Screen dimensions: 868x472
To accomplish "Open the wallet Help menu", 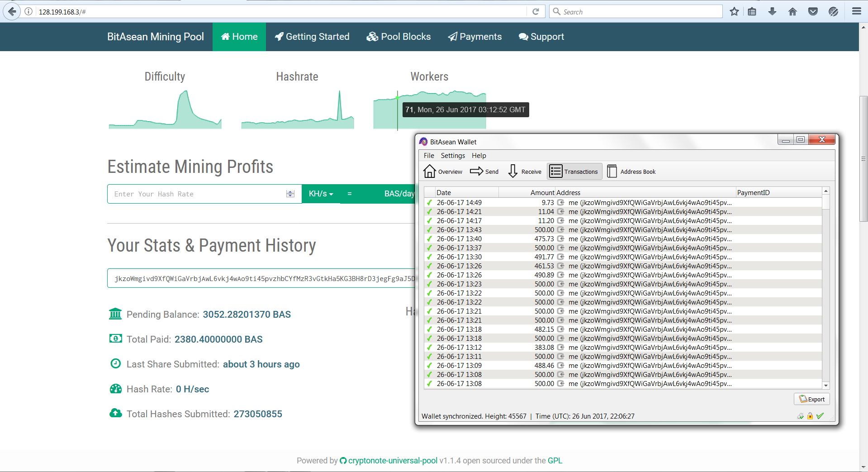I will tap(479, 156).
